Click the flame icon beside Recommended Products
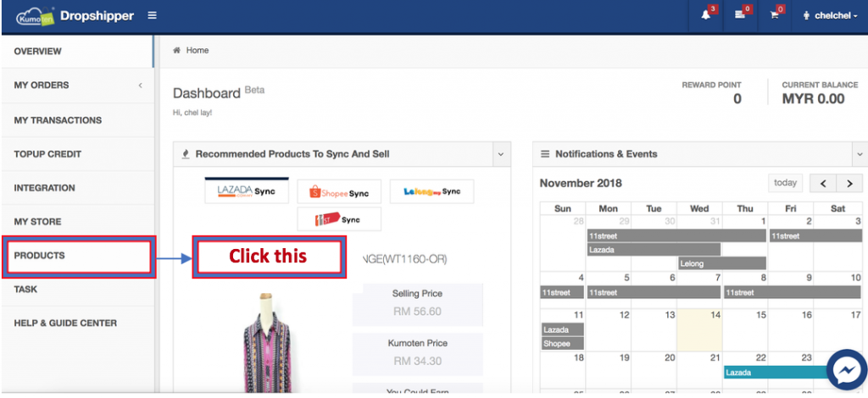The width and height of the screenshot is (868, 398). coord(186,154)
